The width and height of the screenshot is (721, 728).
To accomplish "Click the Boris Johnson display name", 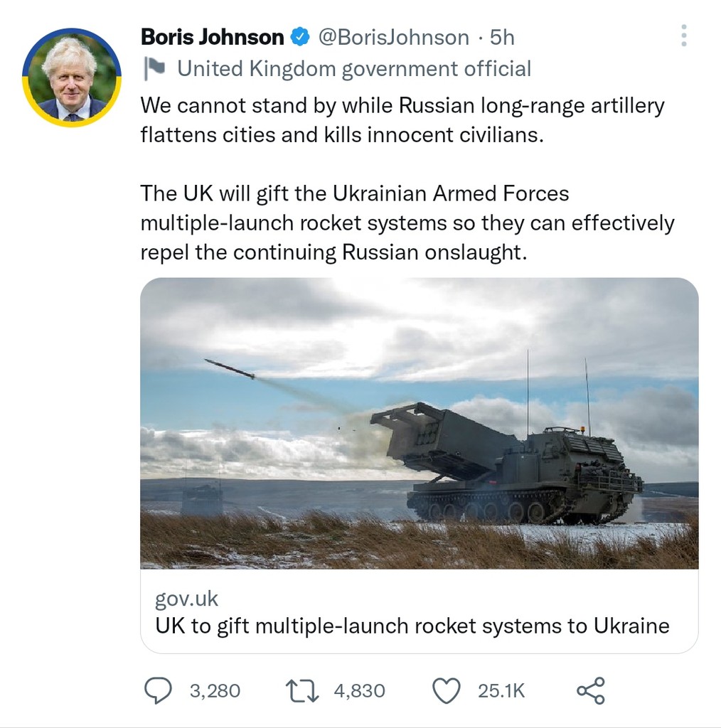I will (x=212, y=37).
